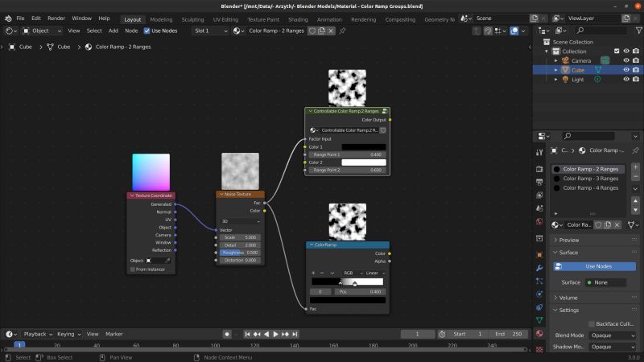
Task: Open ColorRamp RGB color mode dropdown
Action: 353,273
